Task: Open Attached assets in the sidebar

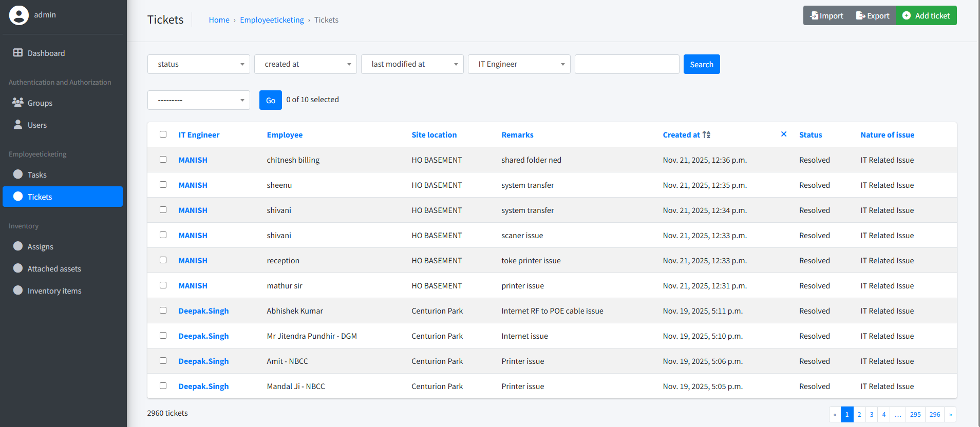Action: click(x=54, y=269)
